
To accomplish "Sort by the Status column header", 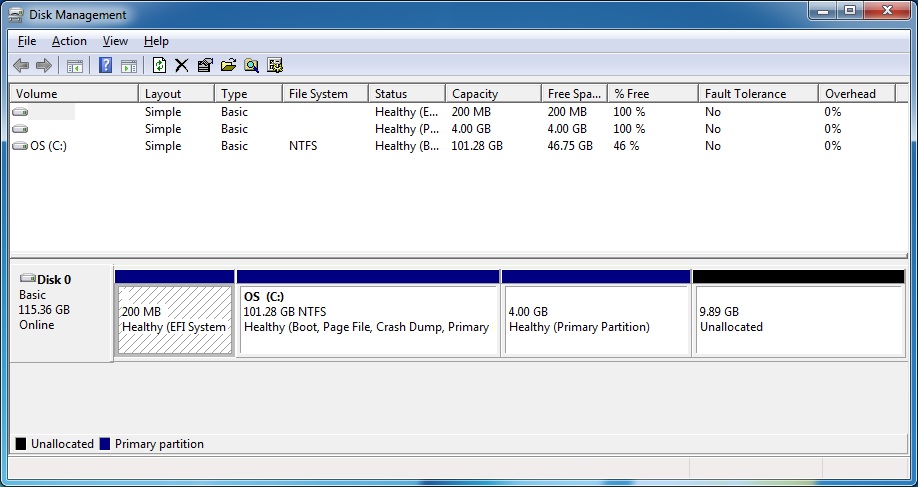I will point(407,94).
